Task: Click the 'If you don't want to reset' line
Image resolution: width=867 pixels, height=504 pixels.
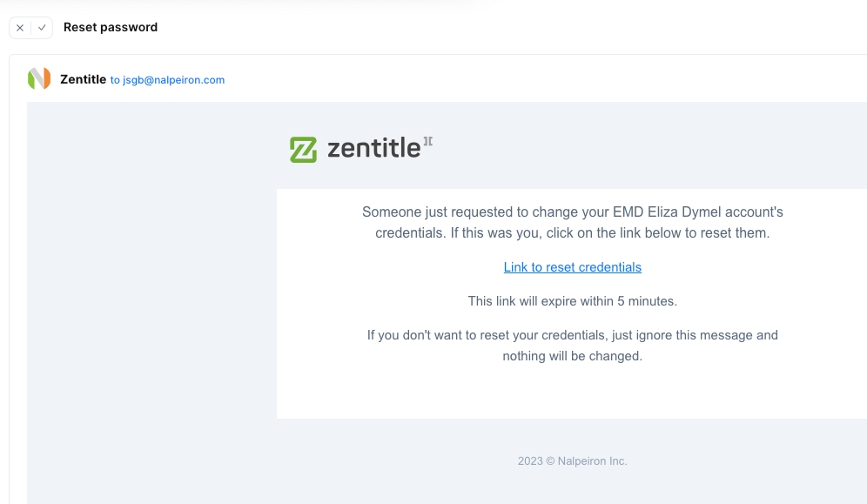Action: click(572, 335)
